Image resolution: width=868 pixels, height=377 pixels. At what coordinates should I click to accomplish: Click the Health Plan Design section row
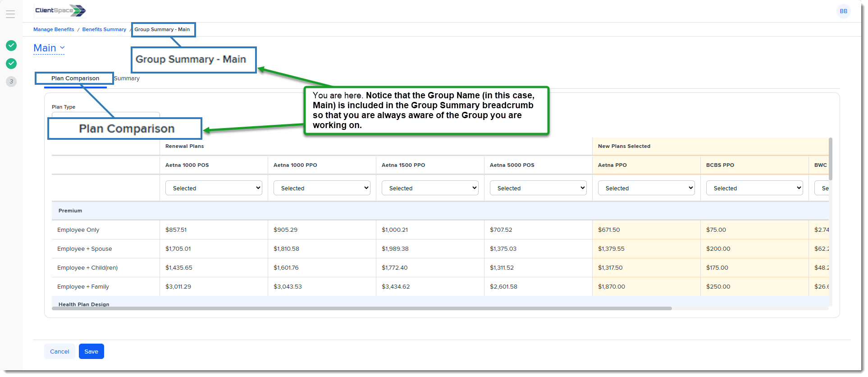click(x=440, y=302)
